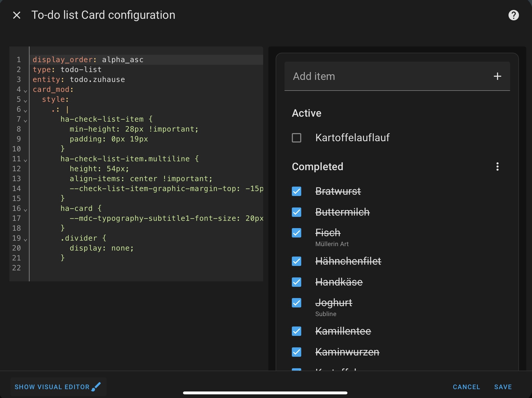Viewport: 532px width, 398px height.
Task: Collapse the style block on line 5
Action: [x=25, y=101]
